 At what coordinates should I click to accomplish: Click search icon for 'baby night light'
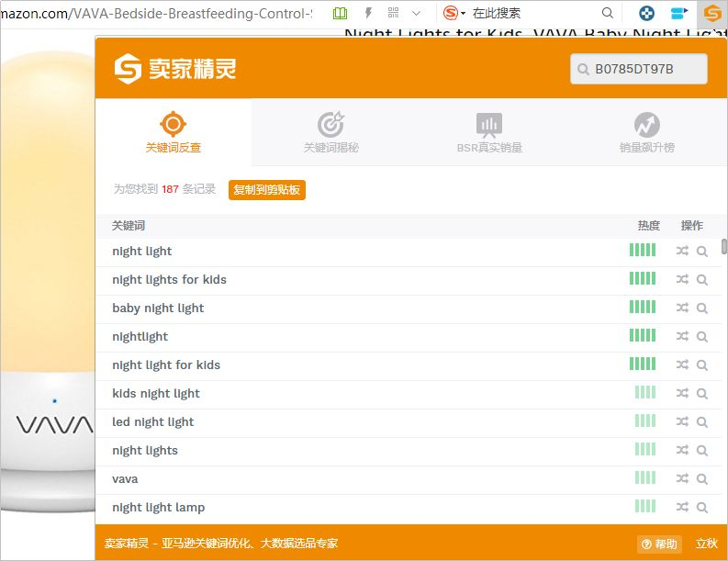point(702,308)
